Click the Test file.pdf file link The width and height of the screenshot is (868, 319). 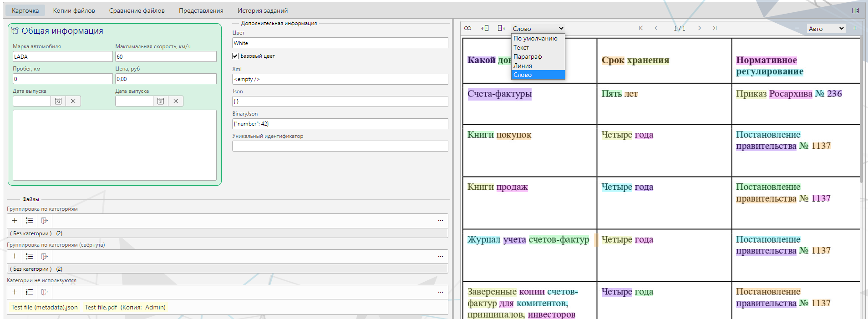101,307
